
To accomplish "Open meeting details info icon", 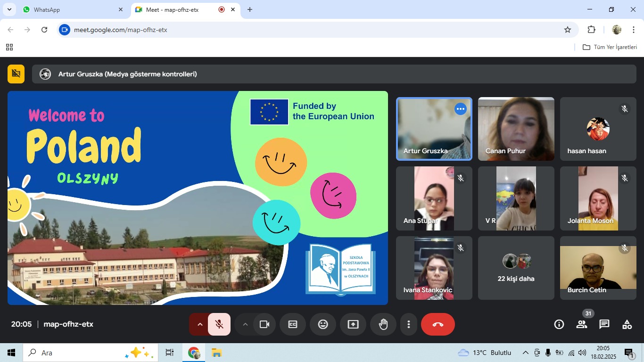I will pos(559,324).
